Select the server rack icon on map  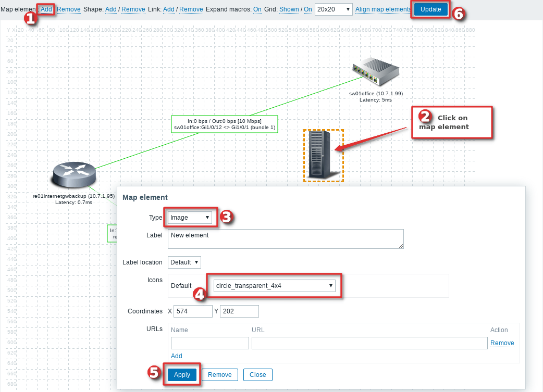tap(320, 155)
